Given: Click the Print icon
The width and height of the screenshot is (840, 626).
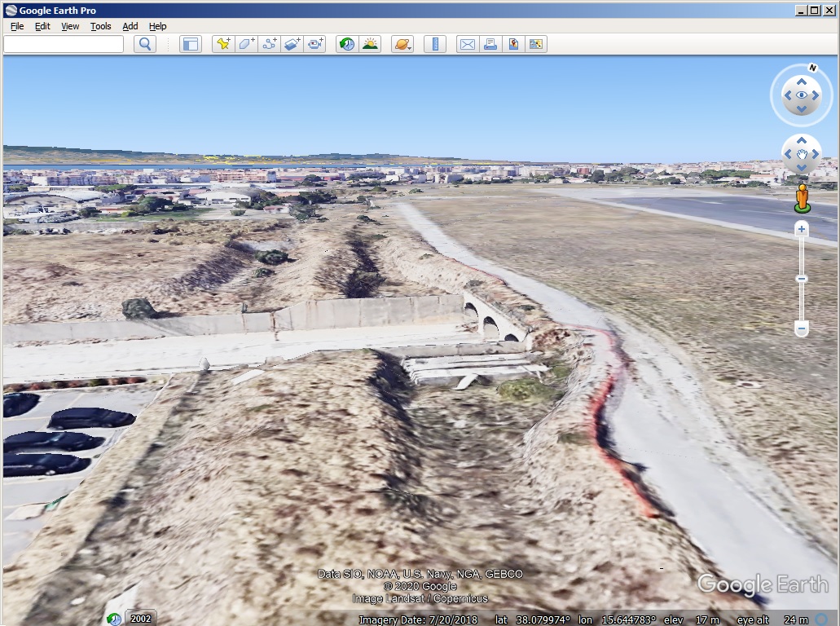Looking at the screenshot, I should pyautogui.click(x=490, y=44).
